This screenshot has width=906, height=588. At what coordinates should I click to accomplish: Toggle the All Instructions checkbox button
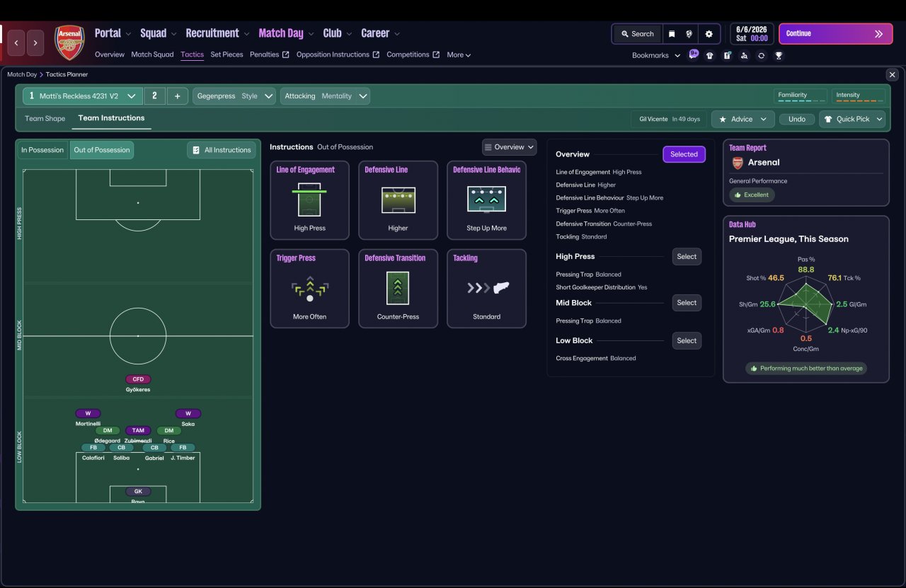tap(221, 150)
